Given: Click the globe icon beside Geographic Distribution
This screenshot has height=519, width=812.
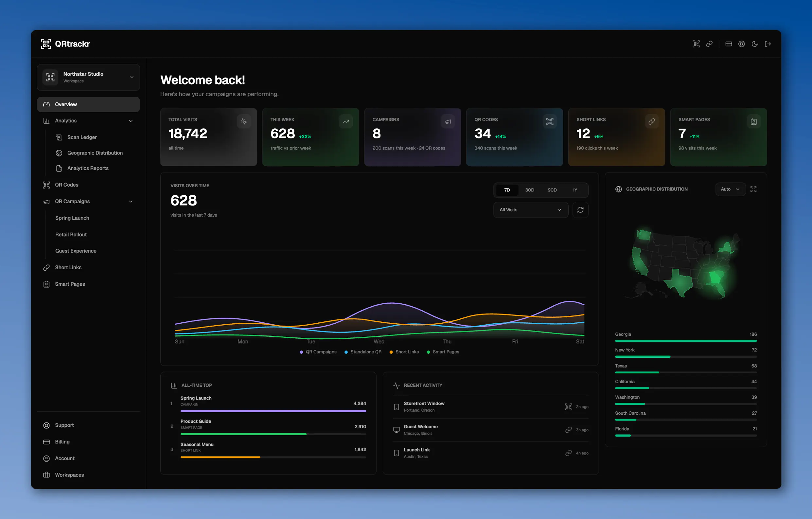Looking at the screenshot, I should [x=618, y=189].
